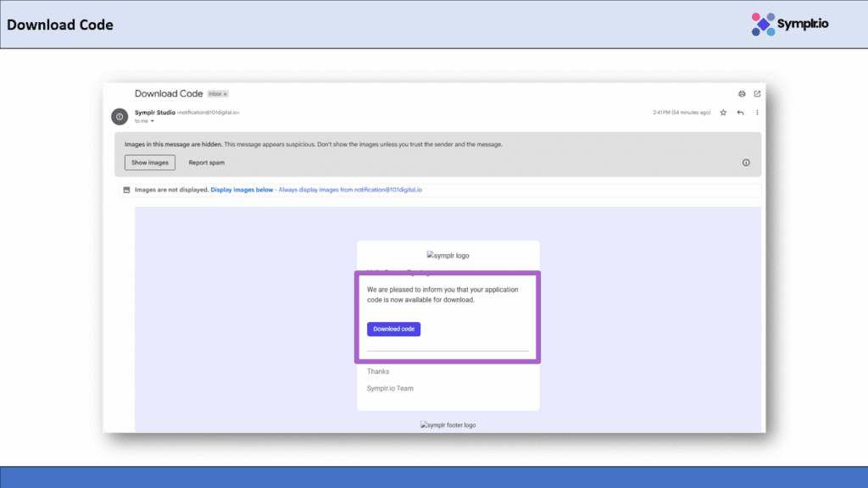Click the 'Download Code' email subject line

point(169,93)
